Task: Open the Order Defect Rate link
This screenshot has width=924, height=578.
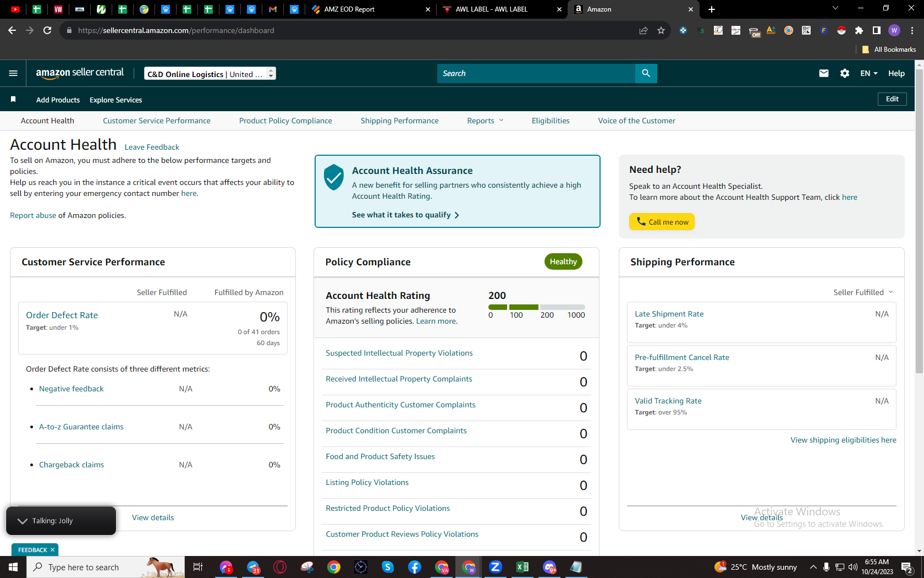Action: pyautogui.click(x=62, y=315)
